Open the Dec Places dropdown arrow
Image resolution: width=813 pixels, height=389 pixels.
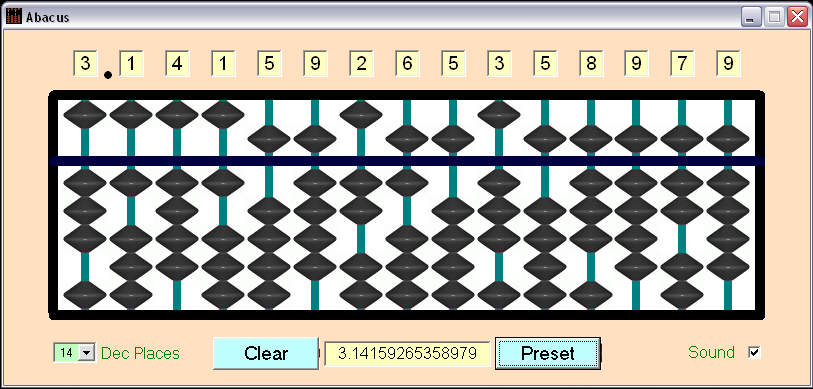point(87,353)
